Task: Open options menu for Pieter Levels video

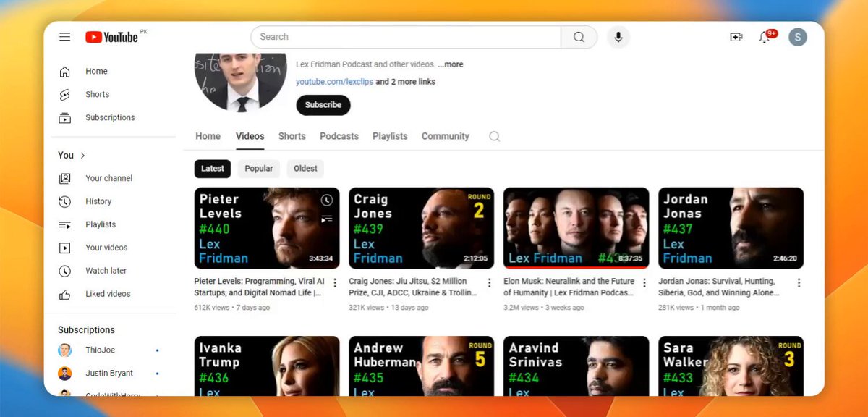Action: click(x=335, y=283)
